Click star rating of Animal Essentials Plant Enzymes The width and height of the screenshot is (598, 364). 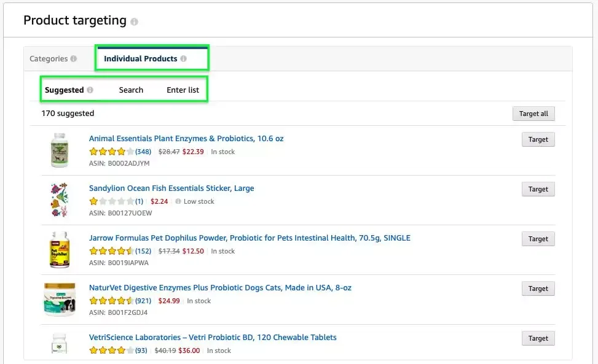[x=111, y=152]
